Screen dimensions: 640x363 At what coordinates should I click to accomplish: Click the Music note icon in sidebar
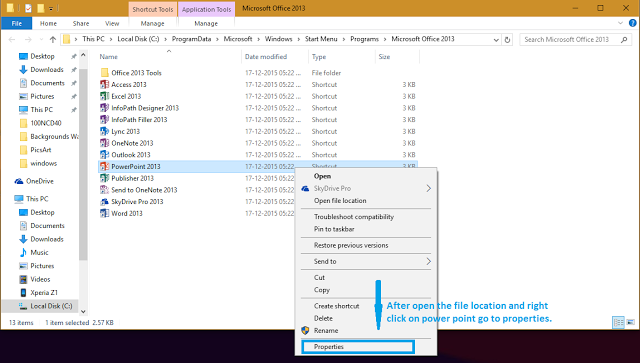23,253
